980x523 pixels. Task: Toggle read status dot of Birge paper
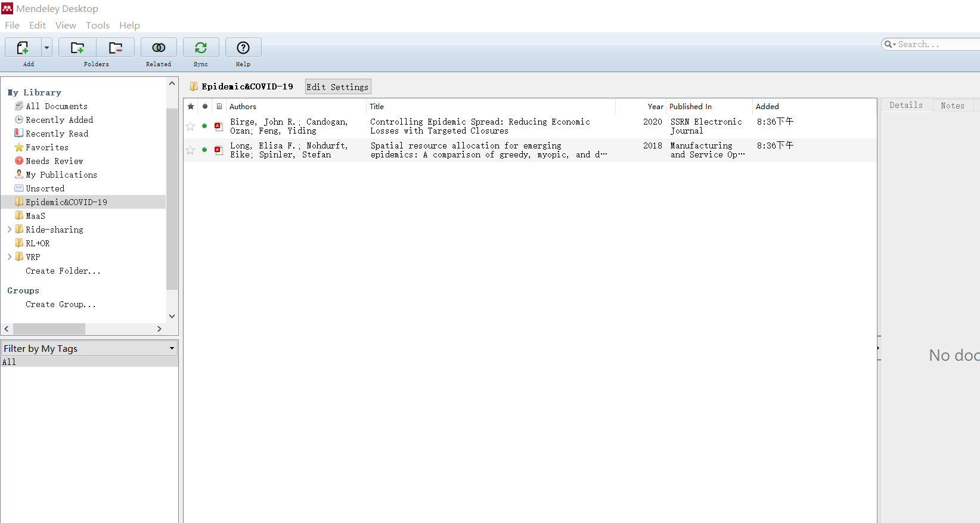[x=204, y=126]
